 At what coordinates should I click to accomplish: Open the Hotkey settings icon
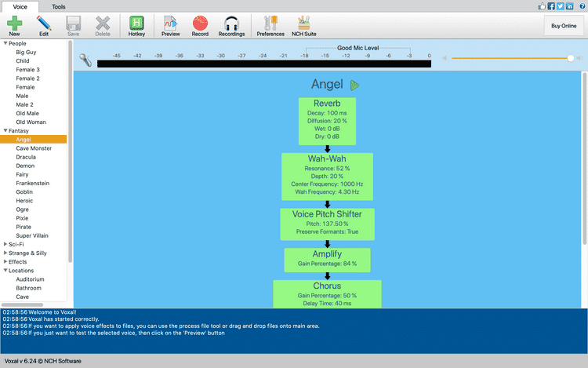[x=136, y=24]
